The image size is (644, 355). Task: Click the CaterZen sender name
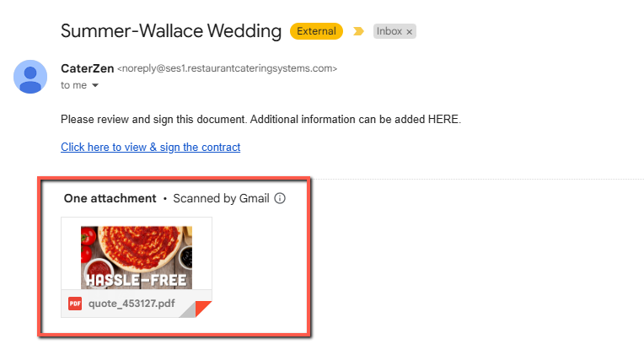[88, 68]
